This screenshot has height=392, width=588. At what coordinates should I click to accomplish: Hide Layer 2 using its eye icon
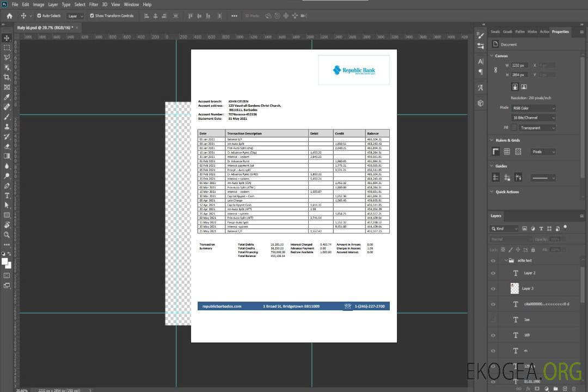click(x=493, y=273)
